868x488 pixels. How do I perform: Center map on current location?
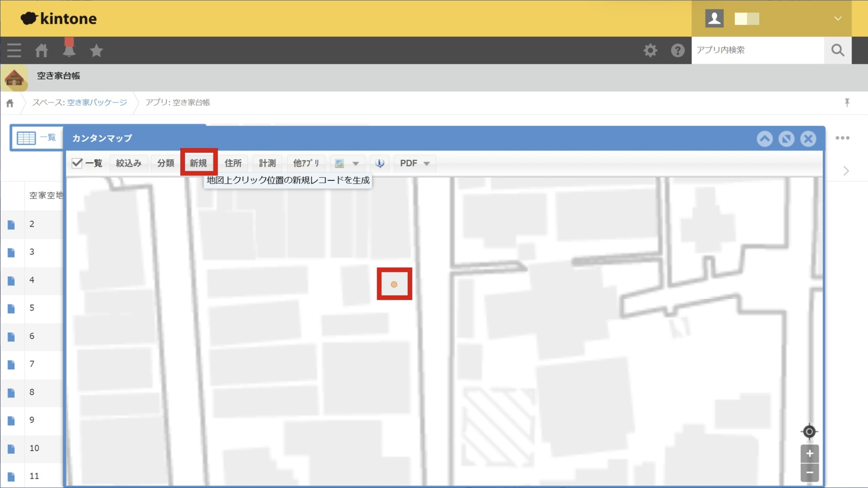[809, 432]
